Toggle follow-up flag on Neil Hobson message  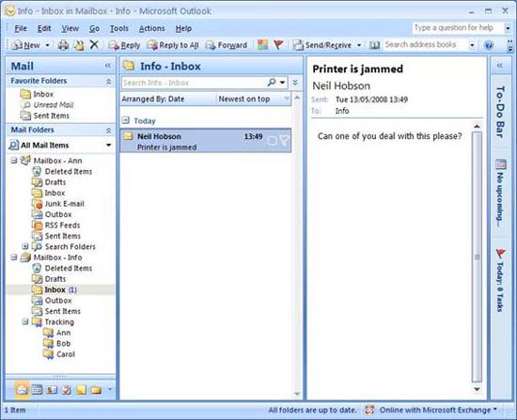tap(285, 141)
